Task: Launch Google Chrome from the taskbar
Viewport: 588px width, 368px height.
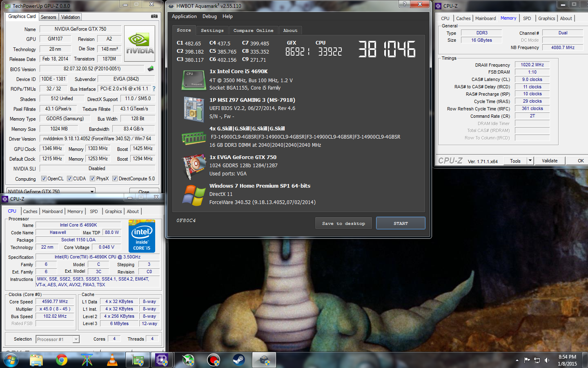Action: point(62,360)
